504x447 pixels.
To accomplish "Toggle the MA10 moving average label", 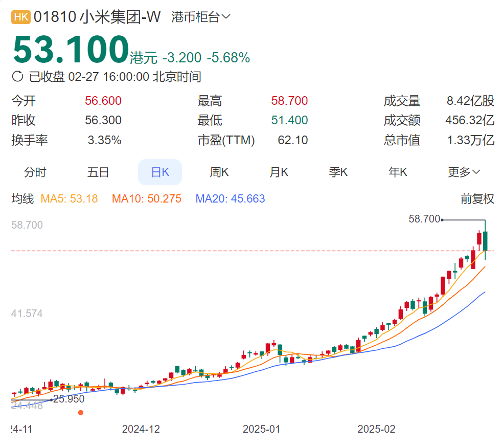I will point(147,199).
